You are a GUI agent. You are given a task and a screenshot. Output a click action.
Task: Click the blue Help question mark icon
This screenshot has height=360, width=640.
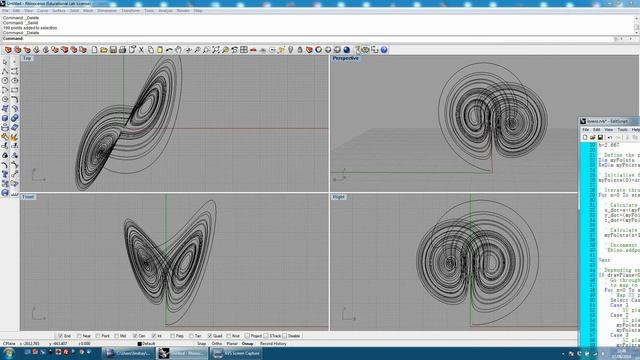pyautogui.click(x=384, y=50)
